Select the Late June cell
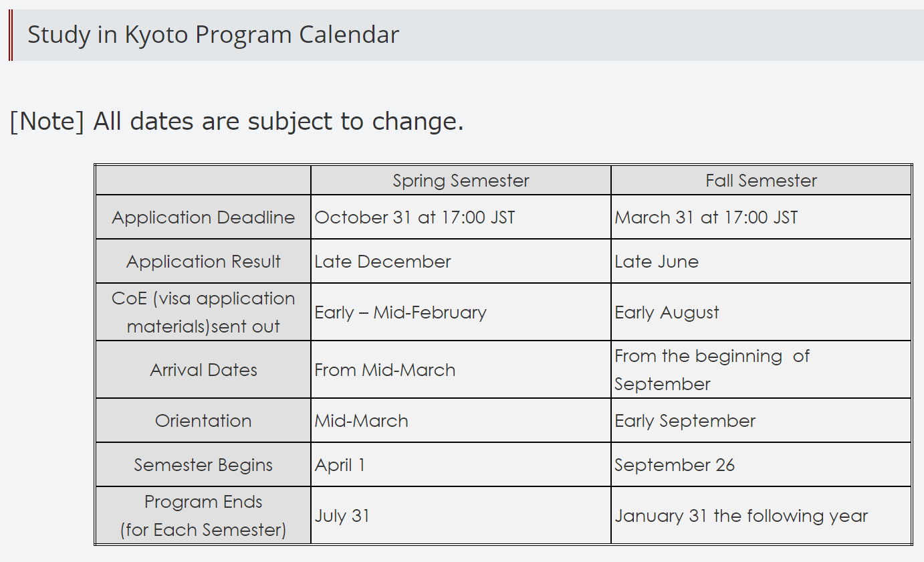The width and height of the screenshot is (924, 562). [761, 262]
